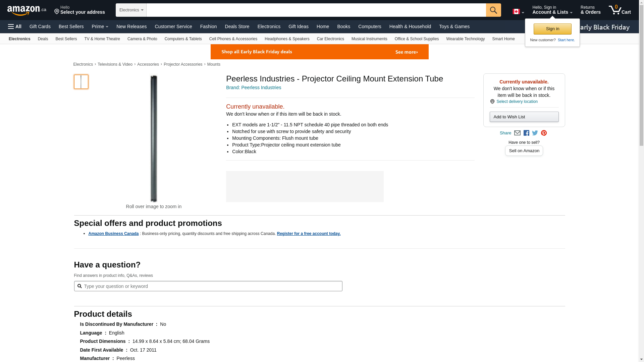The height and width of the screenshot is (362, 644).
Task: Share the product on Facebook
Action: point(526,133)
